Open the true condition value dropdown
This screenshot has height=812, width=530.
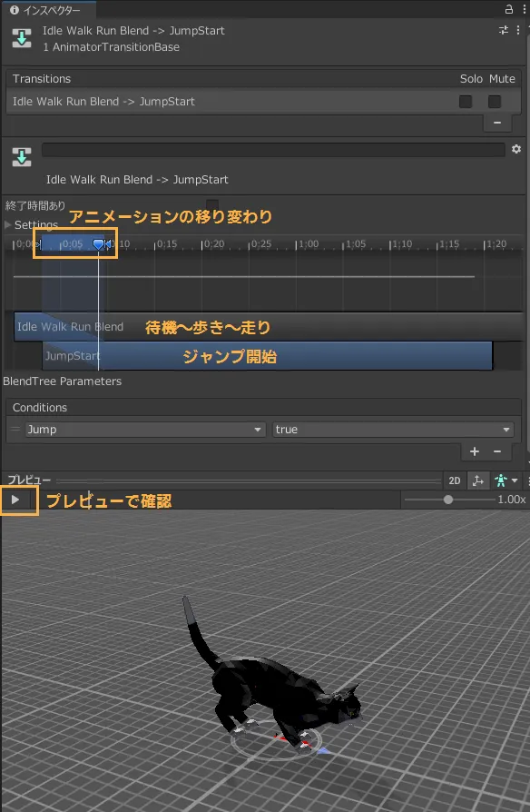tap(393, 430)
